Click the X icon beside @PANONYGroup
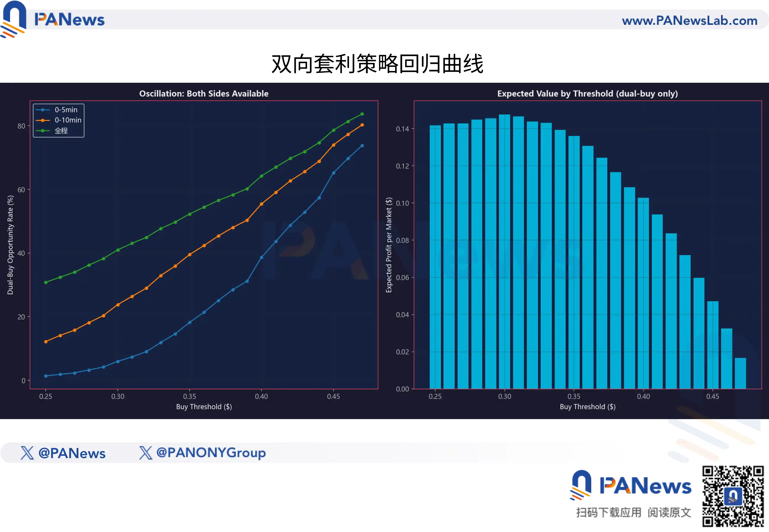The height and width of the screenshot is (532, 769). coord(146,453)
